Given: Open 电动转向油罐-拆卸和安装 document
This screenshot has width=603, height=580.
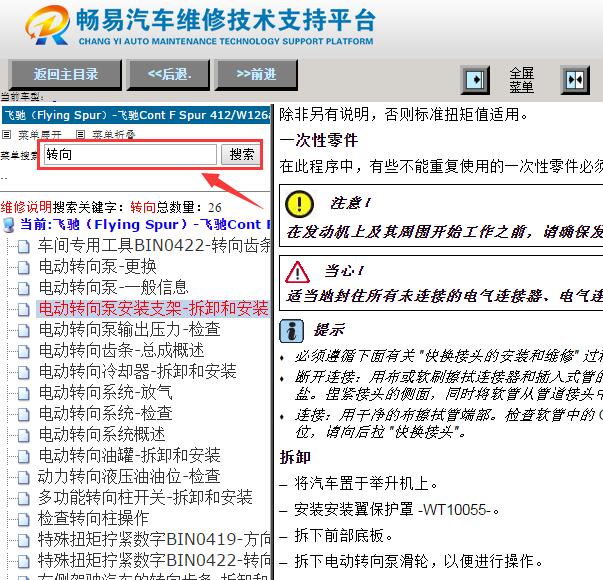Looking at the screenshot, I should 130,455.
